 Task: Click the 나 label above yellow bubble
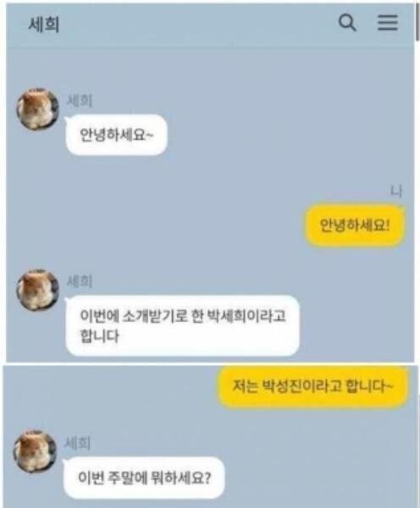pos(396,191)
